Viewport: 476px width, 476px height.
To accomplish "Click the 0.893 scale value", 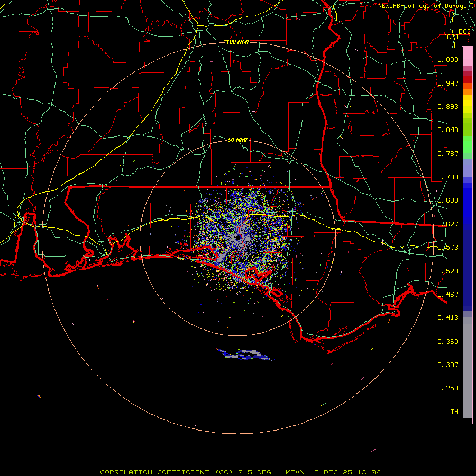I will pyautogui.click(x=448, y=106).
